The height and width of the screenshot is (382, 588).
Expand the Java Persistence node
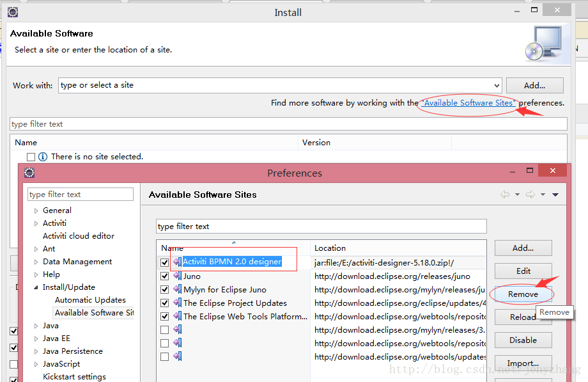coord(36,351)
